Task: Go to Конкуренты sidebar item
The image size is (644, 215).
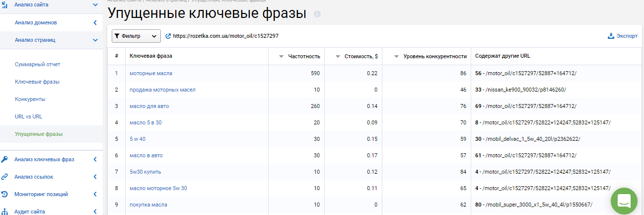Action: 30,99
